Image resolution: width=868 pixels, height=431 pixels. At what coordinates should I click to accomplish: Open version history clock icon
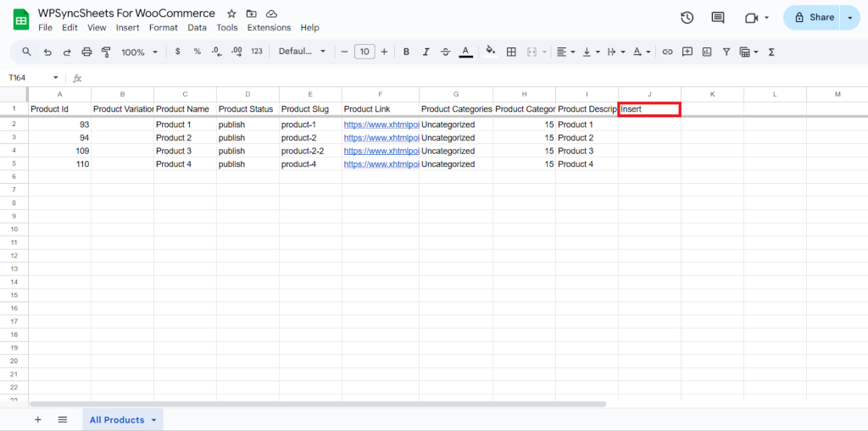(x=687, y=18)
